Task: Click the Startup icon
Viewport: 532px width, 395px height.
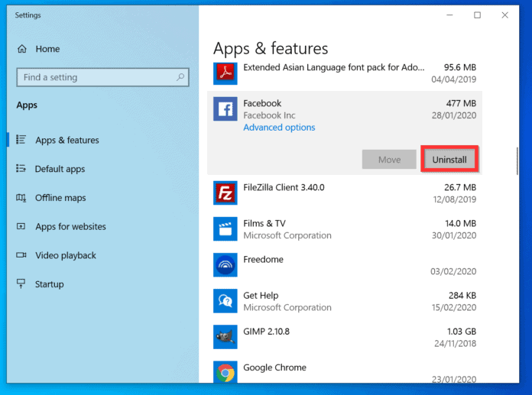Action: (21, 283)
